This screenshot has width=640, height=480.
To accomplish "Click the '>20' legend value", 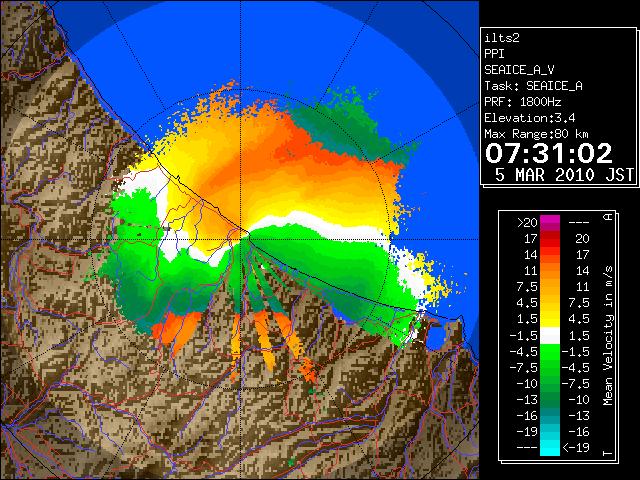I will [527, 223].
